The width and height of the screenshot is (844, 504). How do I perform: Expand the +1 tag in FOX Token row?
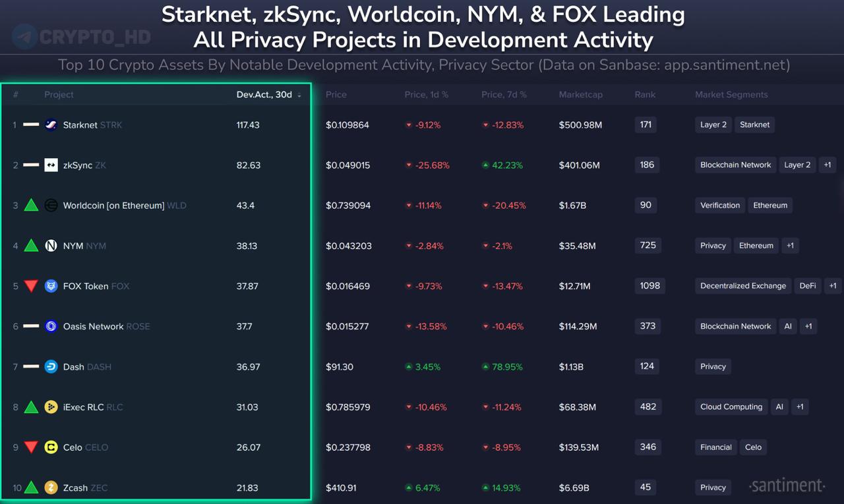click(833, 286)
